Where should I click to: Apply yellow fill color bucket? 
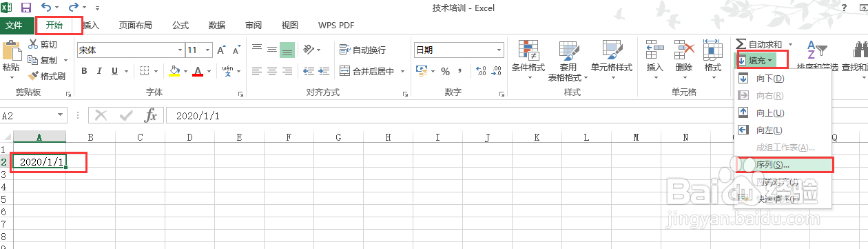174,71
